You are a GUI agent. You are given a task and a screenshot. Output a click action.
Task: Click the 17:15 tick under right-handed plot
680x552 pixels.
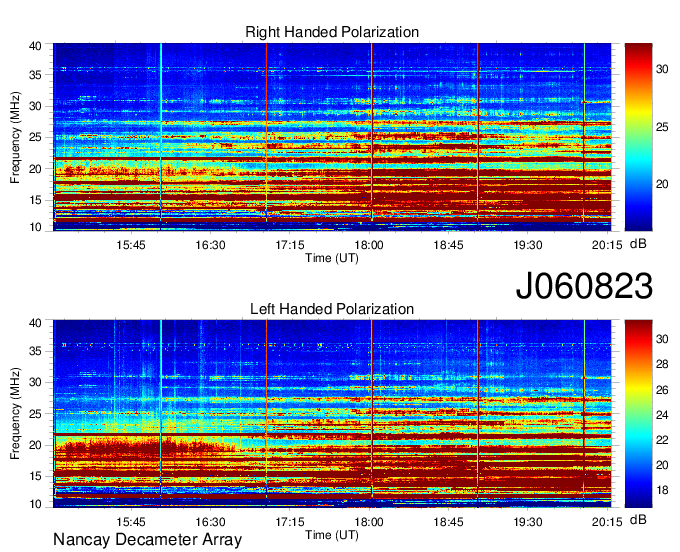click(290, 245)
